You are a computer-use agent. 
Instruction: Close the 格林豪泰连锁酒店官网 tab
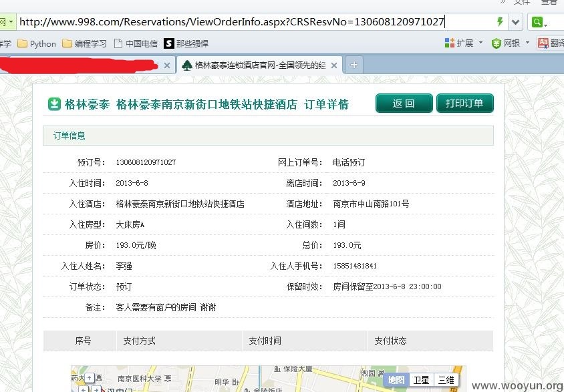(334, 65)
